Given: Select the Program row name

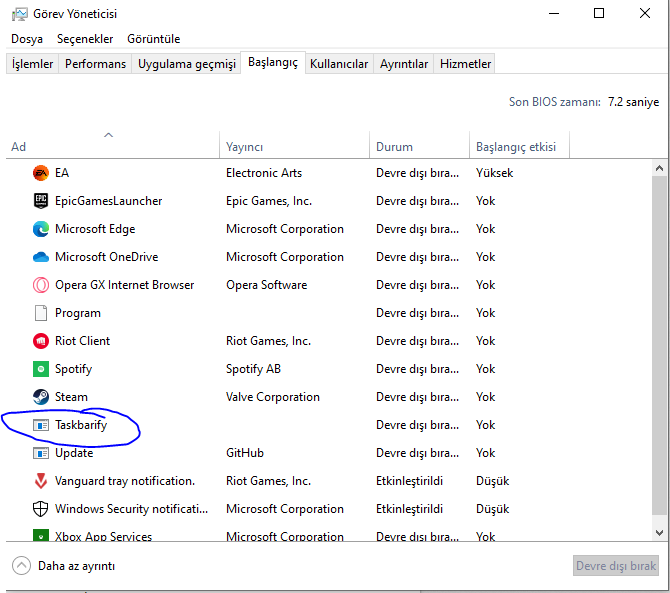Looking at the screenshot, I should [x=78, y=313].
